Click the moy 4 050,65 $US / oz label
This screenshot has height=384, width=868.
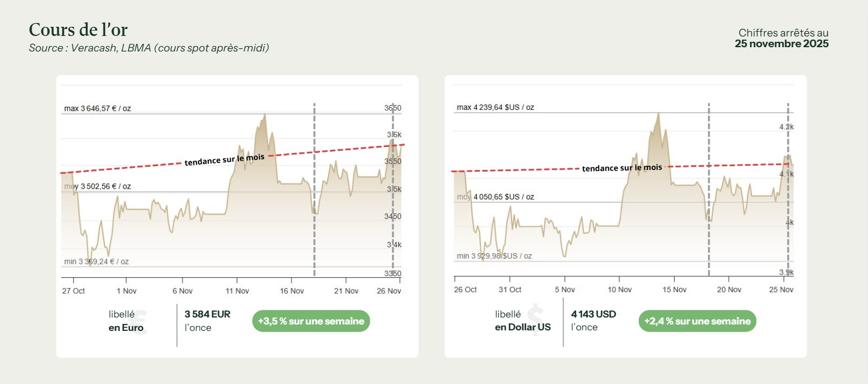pyautogui.click(x=495, y=197)
